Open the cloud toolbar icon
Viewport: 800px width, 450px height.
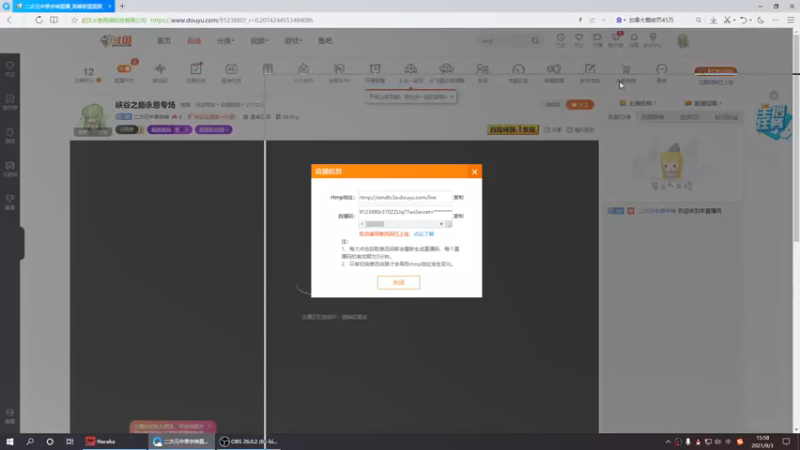pos(446,69)
